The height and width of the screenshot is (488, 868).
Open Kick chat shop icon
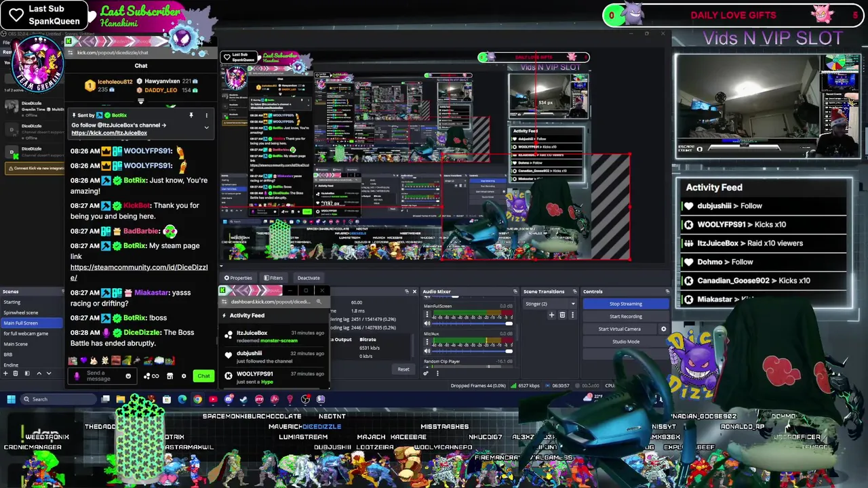coord(170,376)
